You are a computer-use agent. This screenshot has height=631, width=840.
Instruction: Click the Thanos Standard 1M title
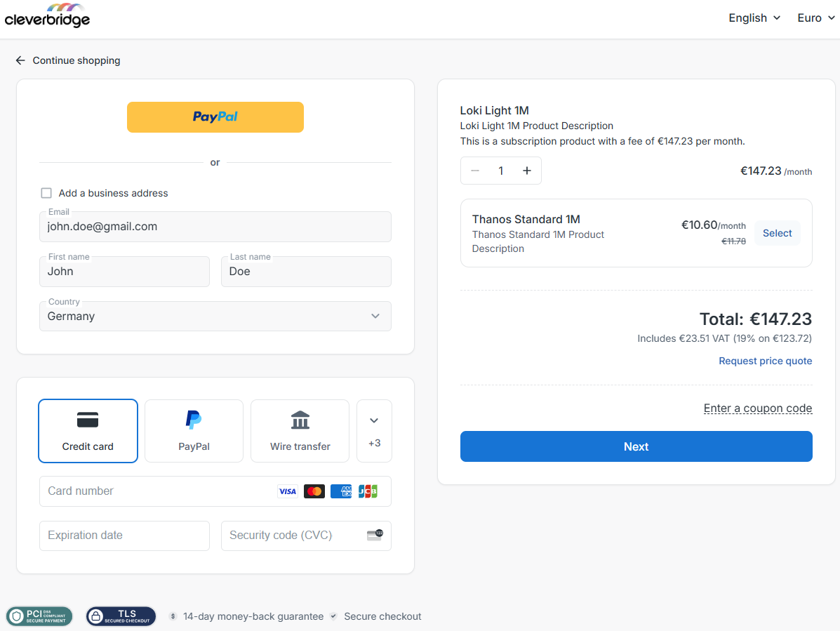[526, 219]
